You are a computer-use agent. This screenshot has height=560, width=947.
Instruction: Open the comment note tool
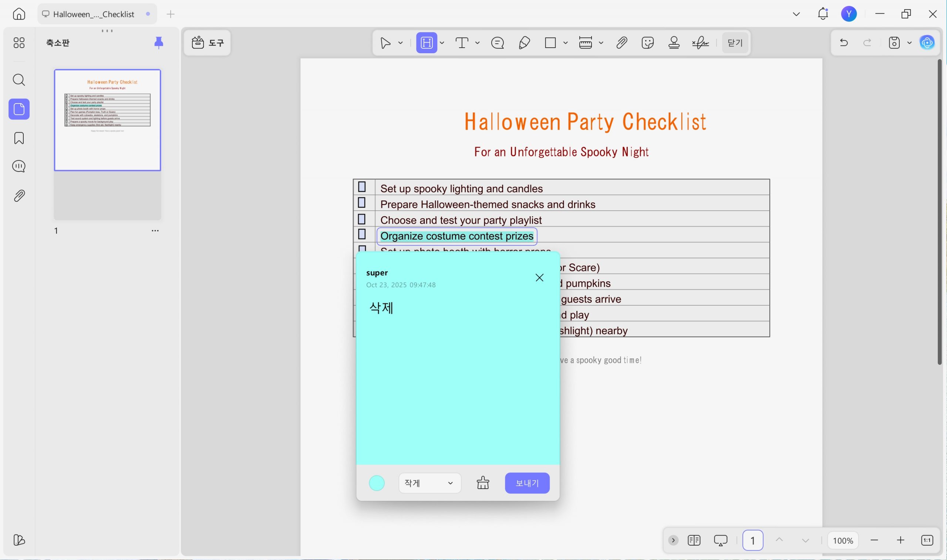pyautogui.click(x=497, y=43)
